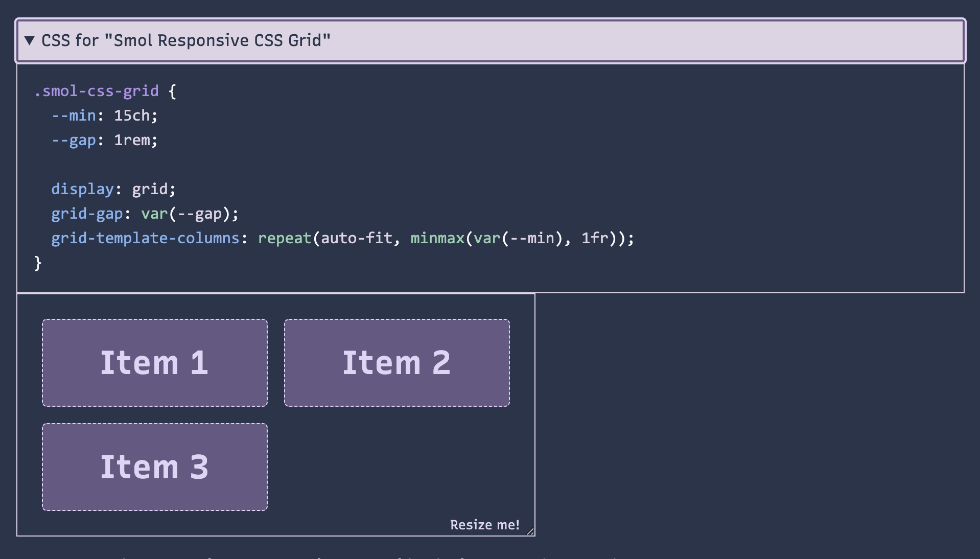980x559 pixels.
Task: Click the auto-fit keyword in code
Action: 356,238
